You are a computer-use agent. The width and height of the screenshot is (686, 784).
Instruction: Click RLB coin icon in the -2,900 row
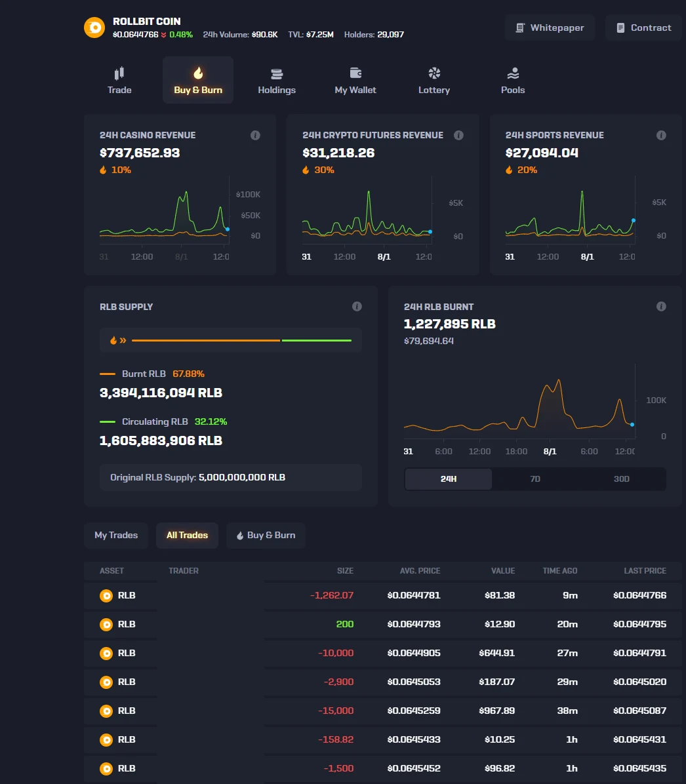(106, 682)
